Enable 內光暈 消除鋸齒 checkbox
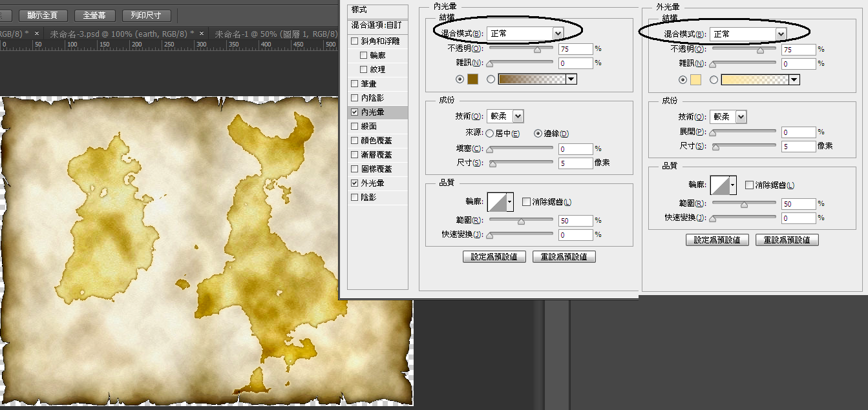The height and width of the screenshot is (410, 868). coord(526,201)
